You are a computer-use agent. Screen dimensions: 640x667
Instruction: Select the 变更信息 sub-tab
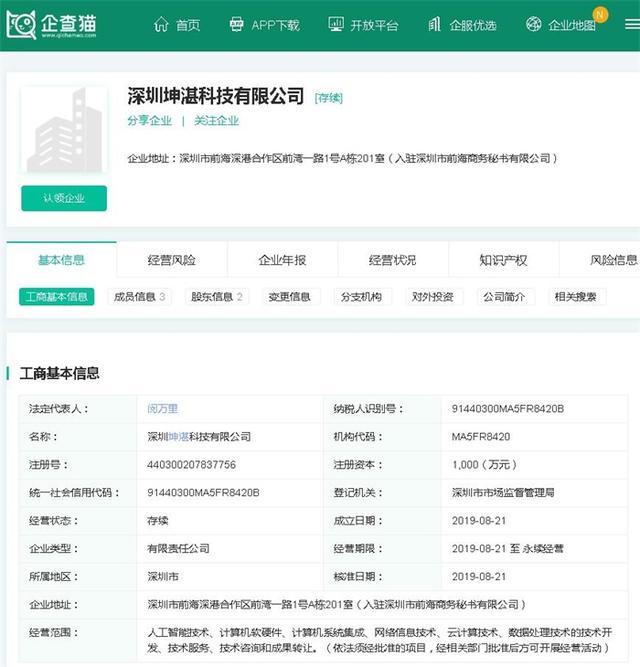(289, 296)
